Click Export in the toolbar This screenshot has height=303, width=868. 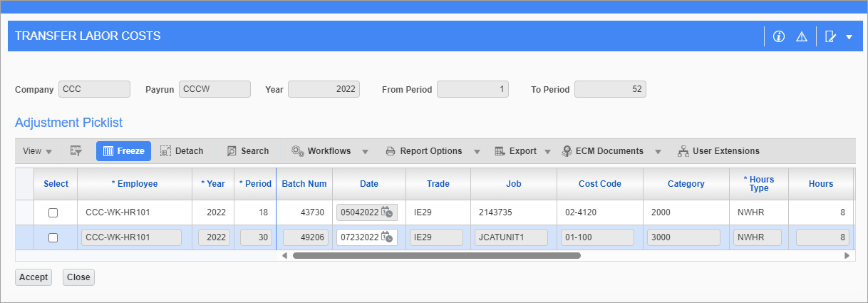click(516, 151)
